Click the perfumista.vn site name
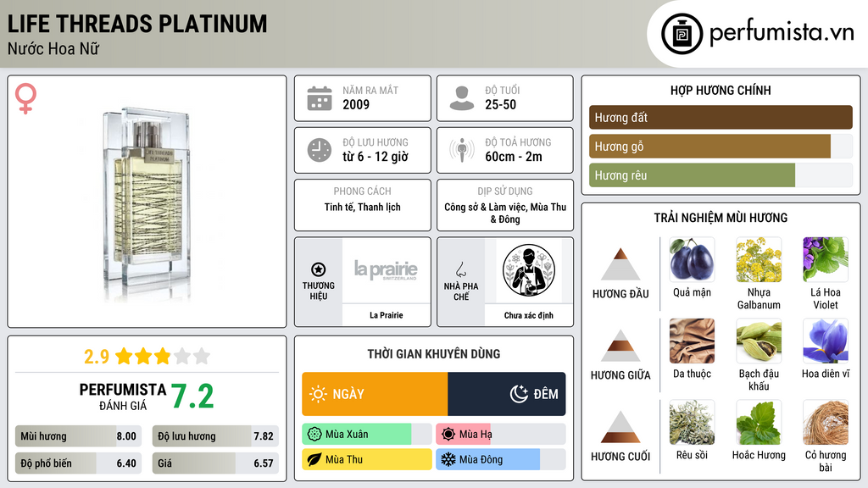Image resolution: width=868 pixels, height=488 pixels. 782,33
